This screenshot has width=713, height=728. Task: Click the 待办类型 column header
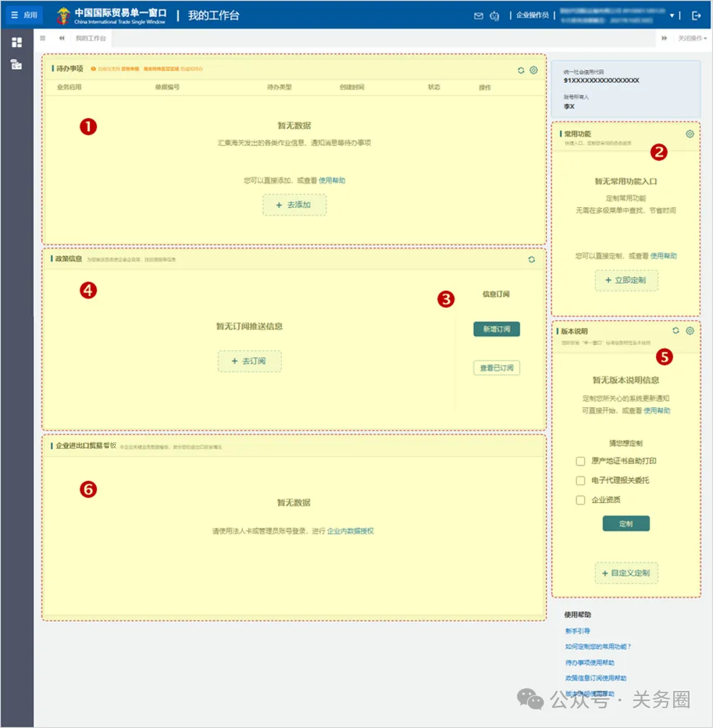(x=279, y=87)
